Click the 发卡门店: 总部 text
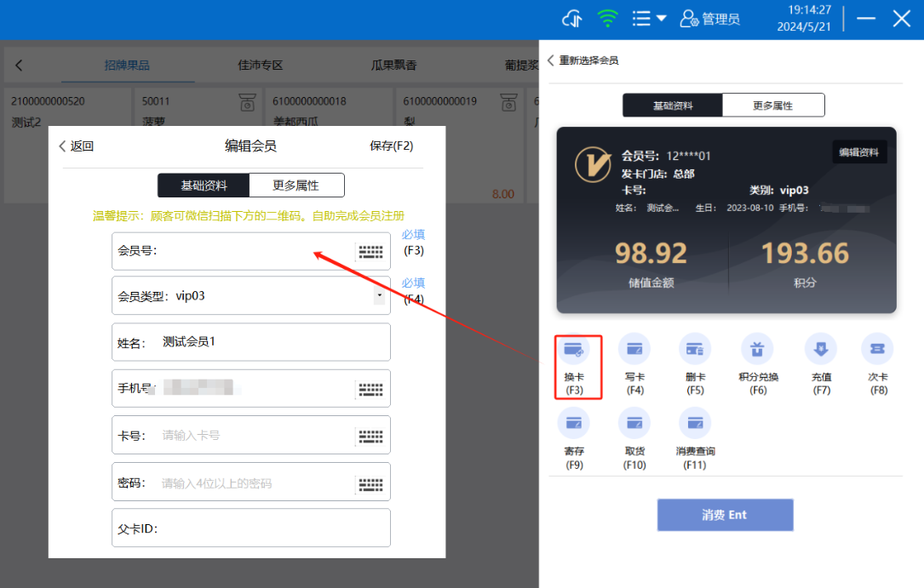 [657, 174]
